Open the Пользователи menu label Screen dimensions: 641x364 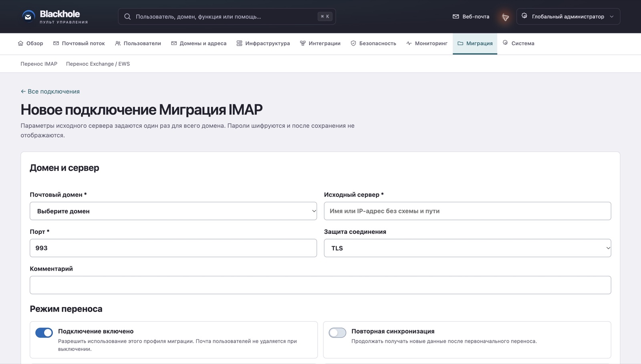pos(142,43)
